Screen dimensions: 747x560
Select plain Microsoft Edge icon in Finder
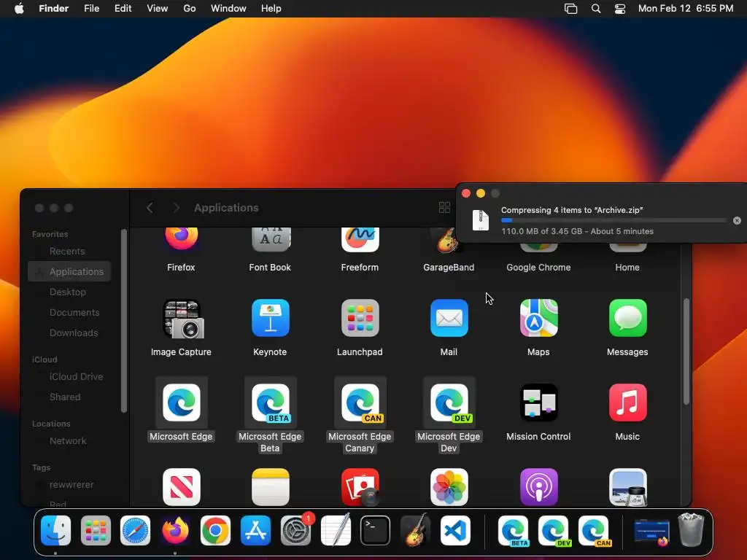(x=182, y=402)
